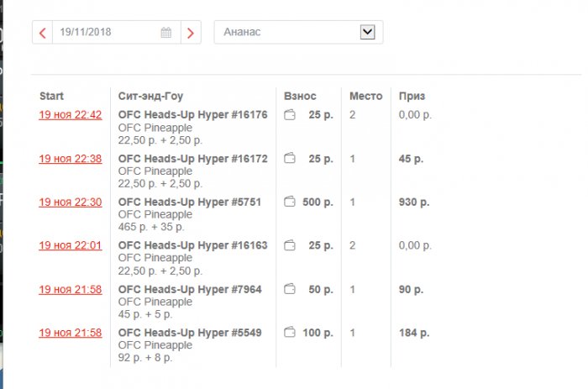Click wallet icon next to 500 р.
588x389 pixels.
291,202
